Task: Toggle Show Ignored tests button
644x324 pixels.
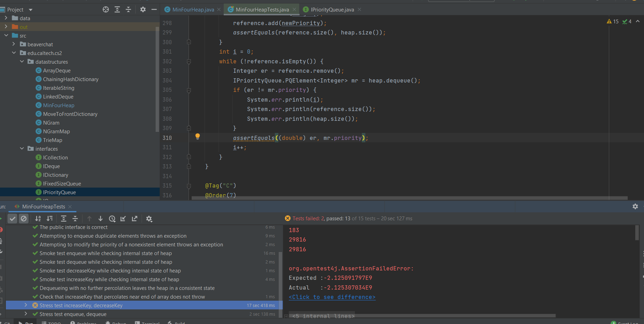Action: pyautogui.click(x=24, y=219)
